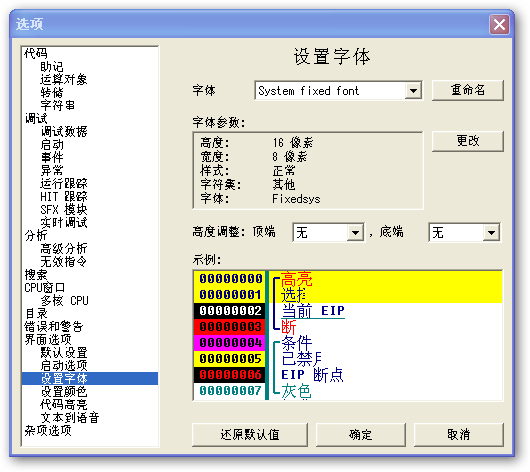Open the 启动 debugging options
The image size is (530, 472).
(52, 144)
